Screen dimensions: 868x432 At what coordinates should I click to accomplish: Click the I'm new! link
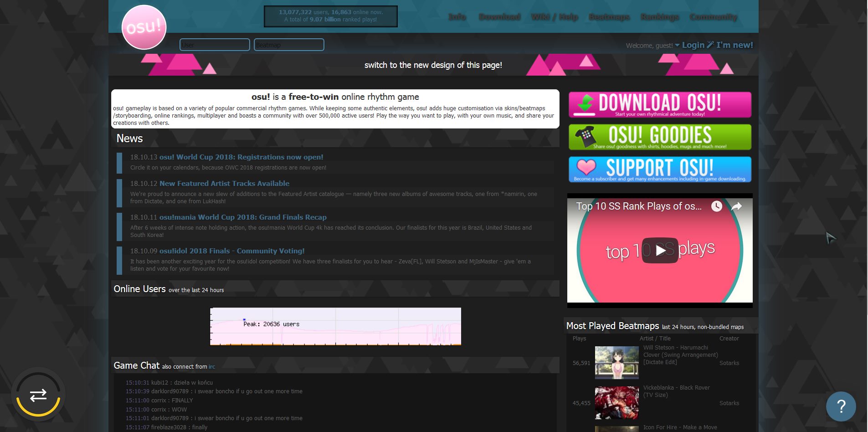[734, 45]
